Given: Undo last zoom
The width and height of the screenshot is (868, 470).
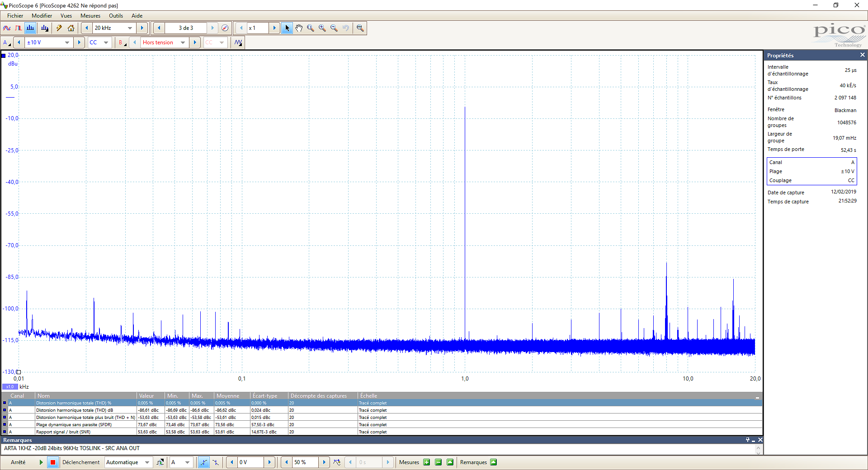Looking at the screenshot, I should (346, 28).
